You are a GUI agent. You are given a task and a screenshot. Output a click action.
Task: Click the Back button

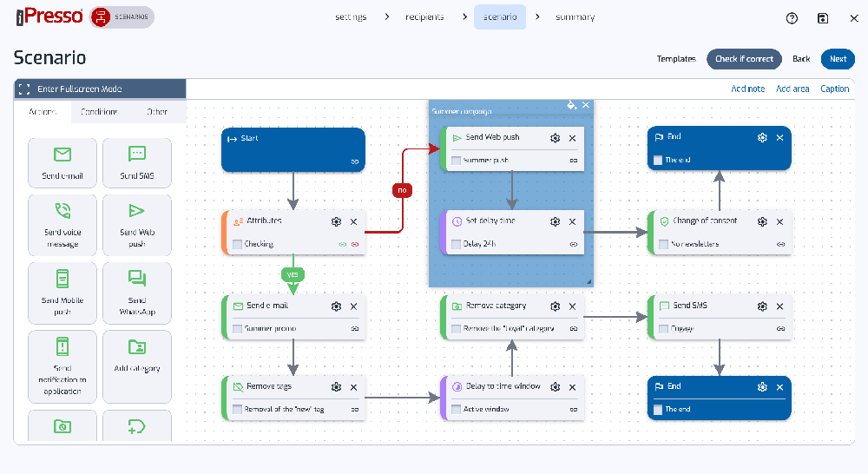point(801,59)
